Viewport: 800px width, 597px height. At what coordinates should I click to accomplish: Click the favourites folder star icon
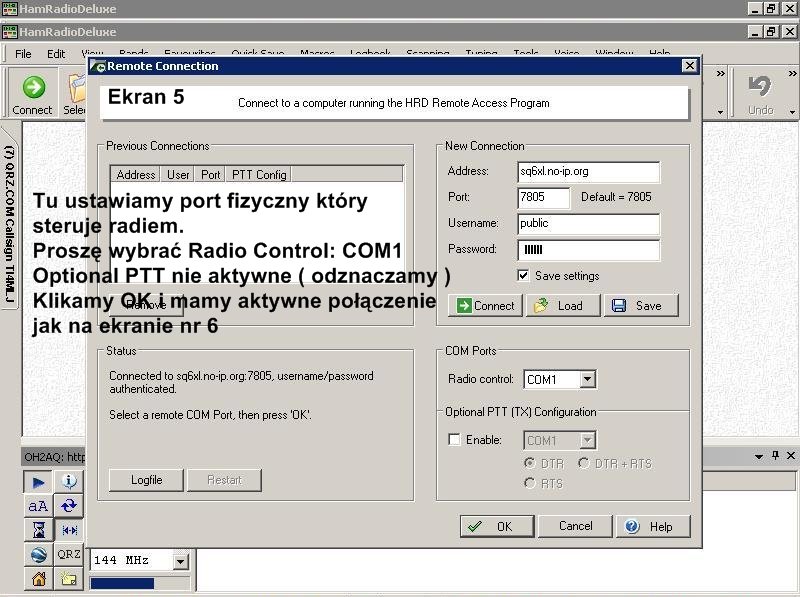coord(69,579)
